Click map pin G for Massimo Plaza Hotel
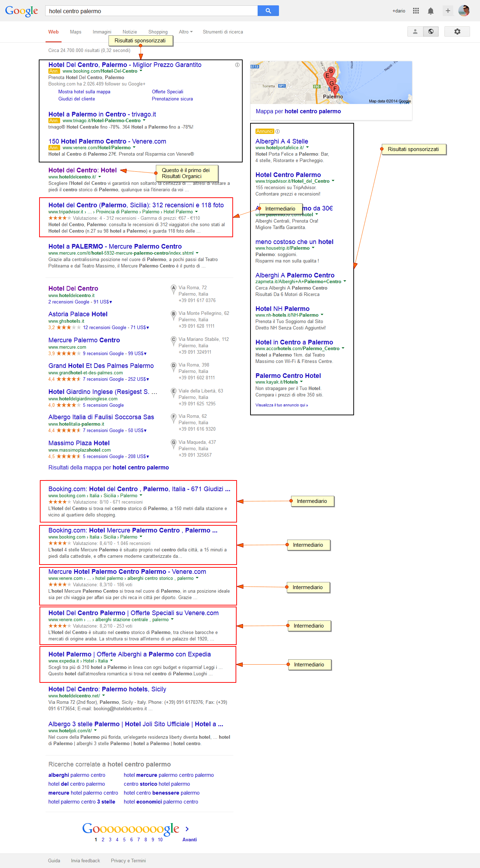The image size is (480, 868). (x=174, y=444)
